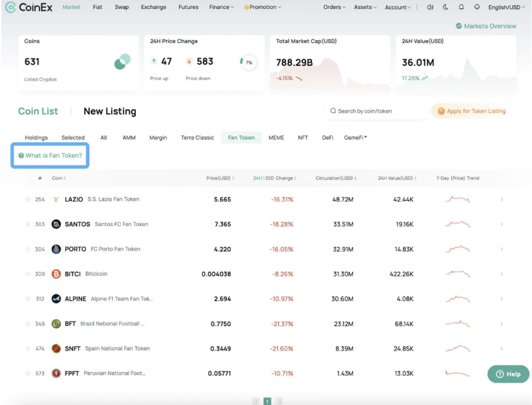
Task: View BITCI 7-day trend sparkline
Action: (458, 274)
